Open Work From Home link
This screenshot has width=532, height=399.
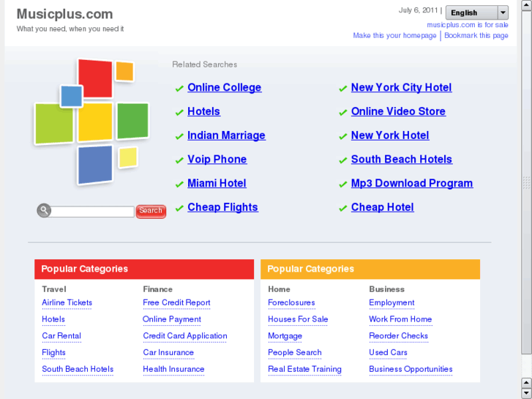[x=400, y=319]
